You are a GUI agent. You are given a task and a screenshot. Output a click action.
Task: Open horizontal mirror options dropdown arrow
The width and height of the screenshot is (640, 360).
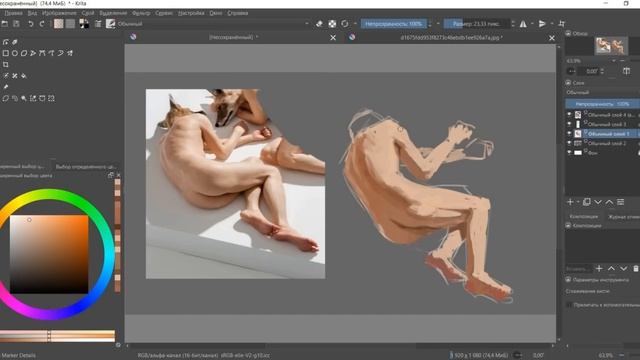coord(532,24)
